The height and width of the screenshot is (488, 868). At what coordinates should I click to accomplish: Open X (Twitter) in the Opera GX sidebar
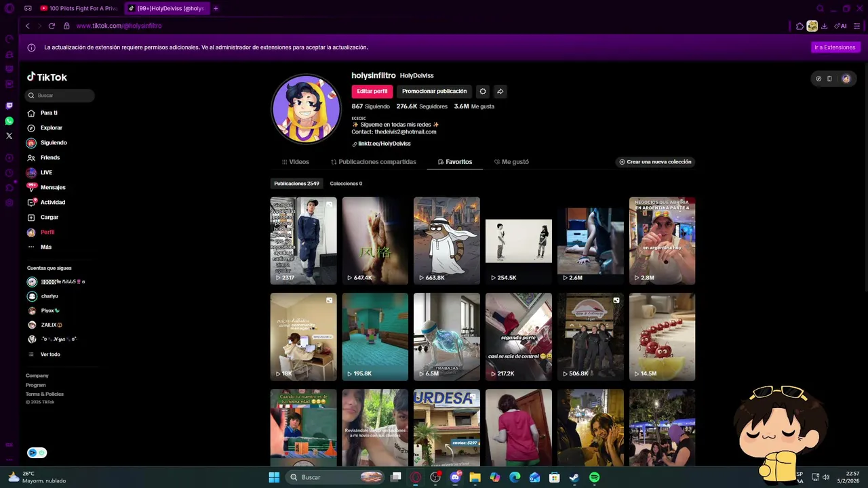pyautogui.click(x=9, y=136)
